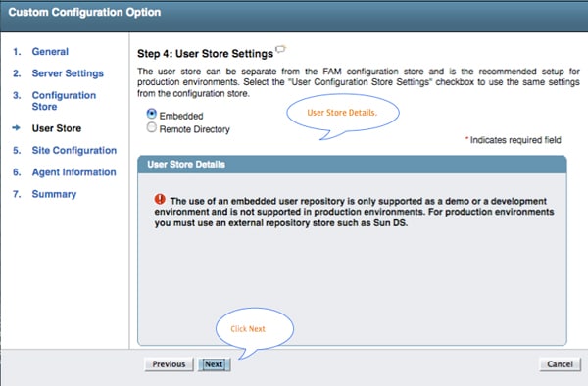The height and width of the screenshot is (386, 588).
Task: Select the Remote Directory radio button
Action: click(152, 127)
